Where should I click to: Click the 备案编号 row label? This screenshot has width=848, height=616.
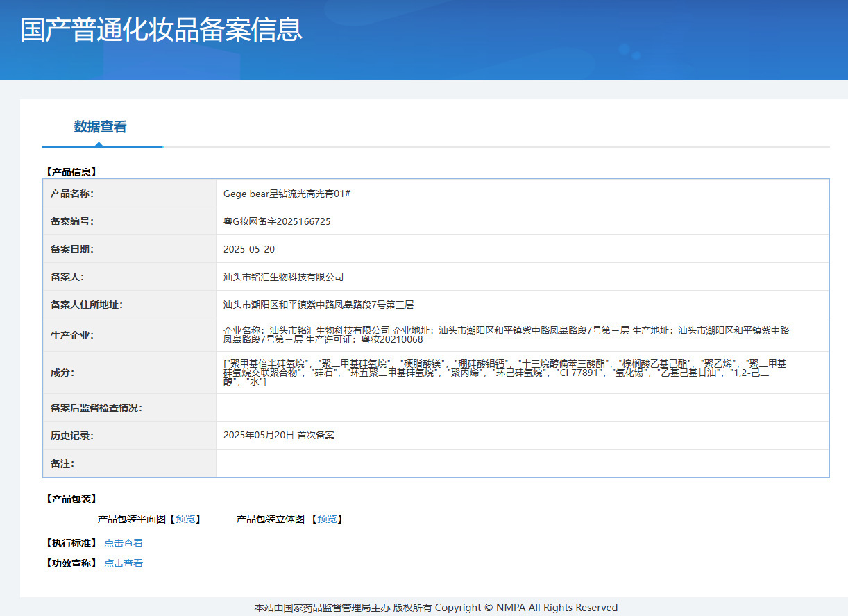(x=72, y=221)
